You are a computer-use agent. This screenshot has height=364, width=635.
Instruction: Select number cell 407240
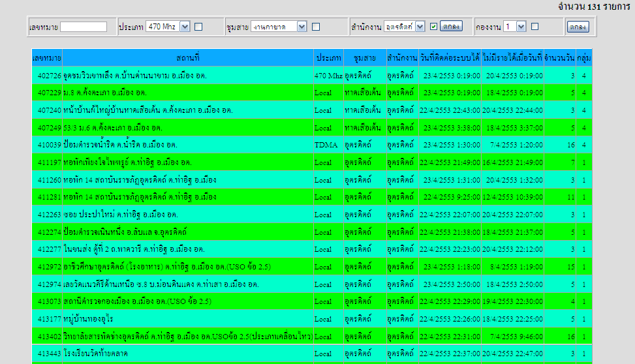coord(47,110)
